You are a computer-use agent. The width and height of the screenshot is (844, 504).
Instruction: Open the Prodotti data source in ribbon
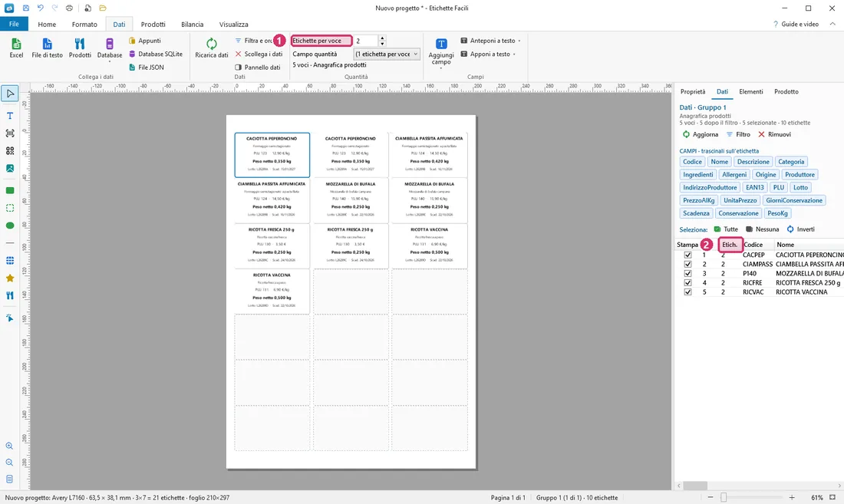[80, 48]
